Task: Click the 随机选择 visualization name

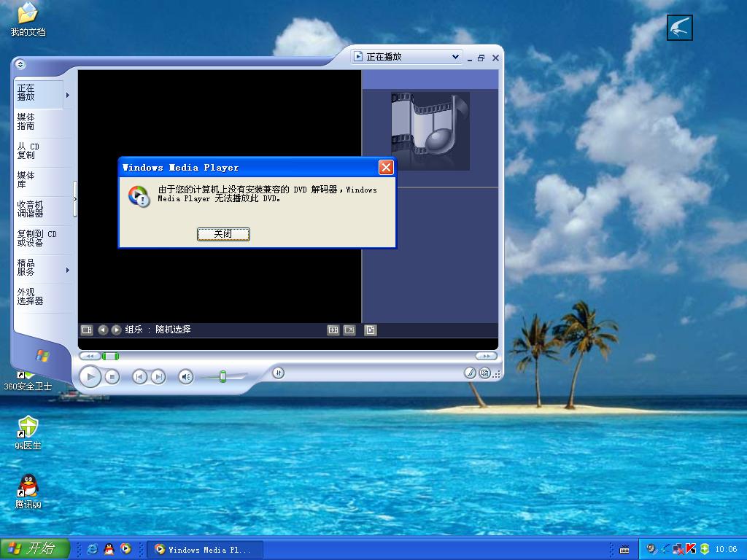Action: [173, 330]
